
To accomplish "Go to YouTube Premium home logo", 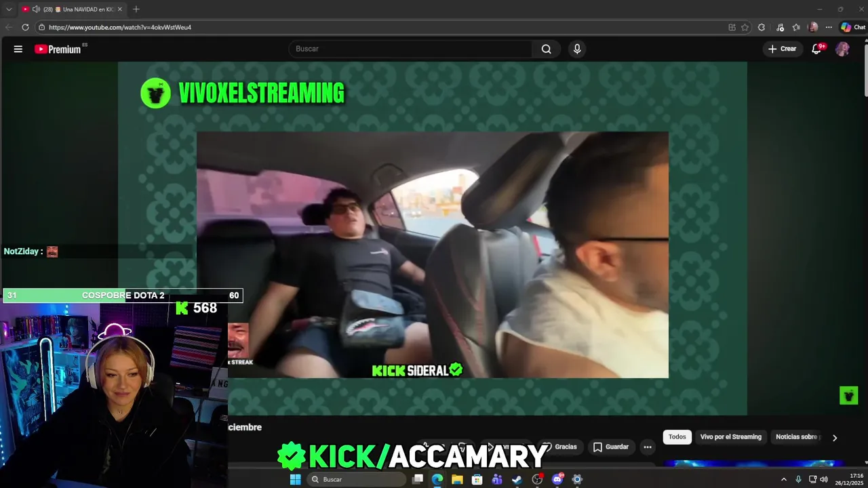I will click(59, 49).
